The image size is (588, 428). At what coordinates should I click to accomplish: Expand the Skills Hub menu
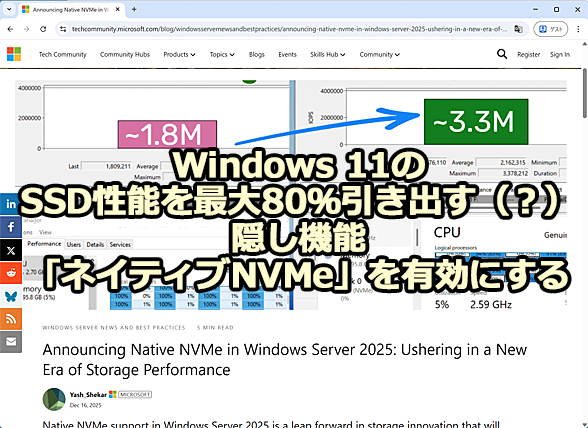point(328,54)
